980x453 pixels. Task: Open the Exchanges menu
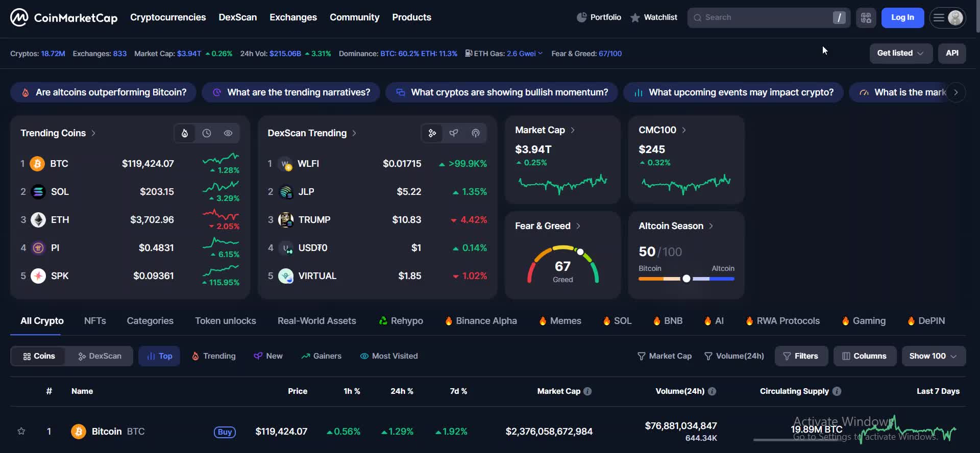click(293, 17)
